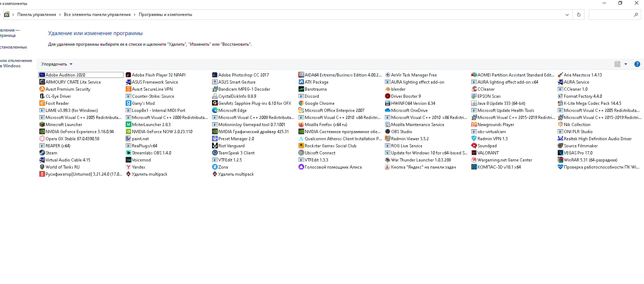The width and height of the screenshot is (644, 284).
Task: Click the Driver Booster 9 icon
Action: (x=387, y=96)
